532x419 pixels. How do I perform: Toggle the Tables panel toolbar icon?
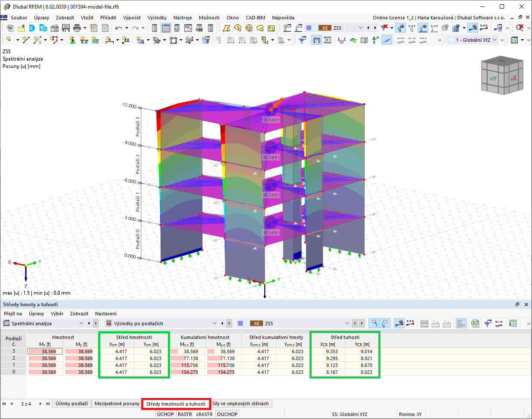[x=166, y=28]
